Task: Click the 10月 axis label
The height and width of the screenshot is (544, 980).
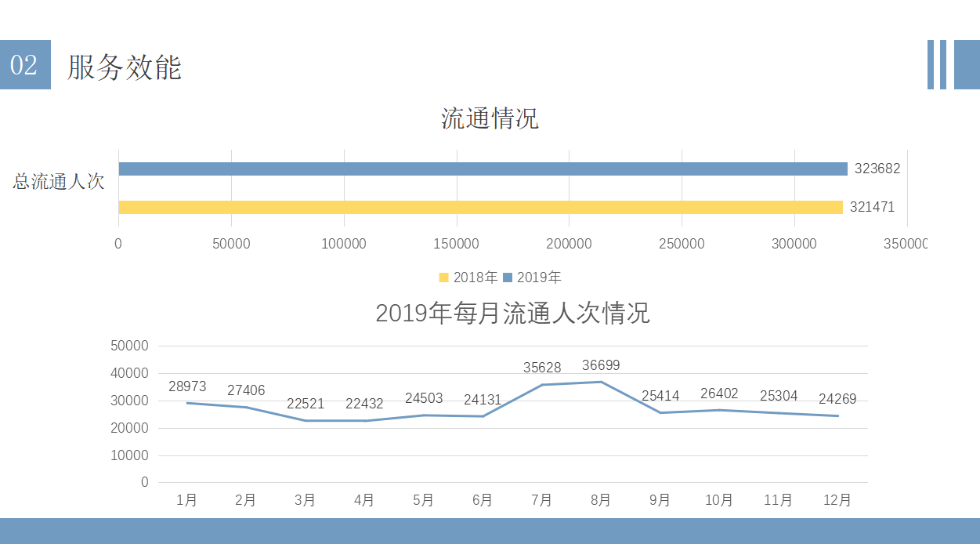Action: click(719, 500)
